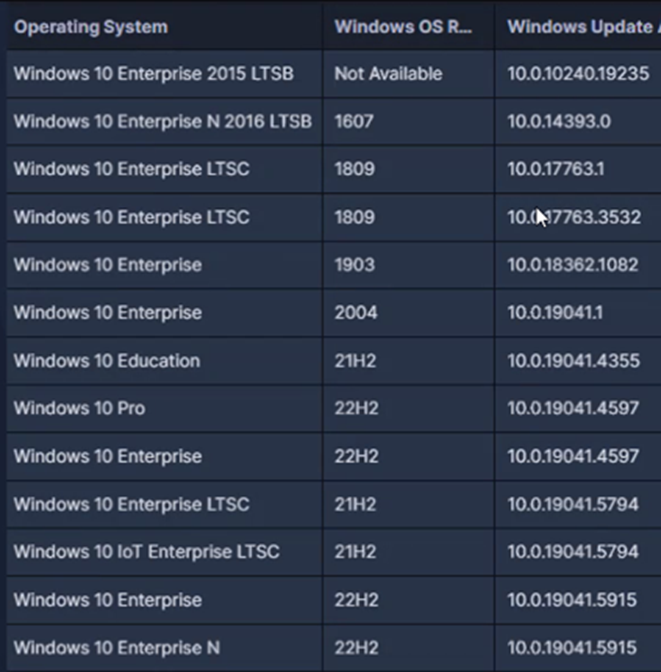Click version 10.0.19041.1
The image size is (661, 672).
point(555,313)
